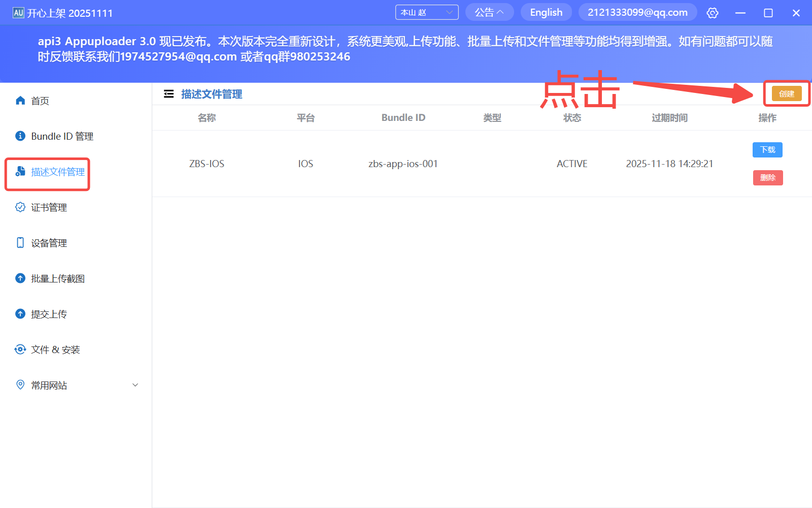Image resolution: width=812 pixels, height=508 pixels.
Task: Click the list filter icon beside 描述文件管理 title
Action: click(168, 93)
